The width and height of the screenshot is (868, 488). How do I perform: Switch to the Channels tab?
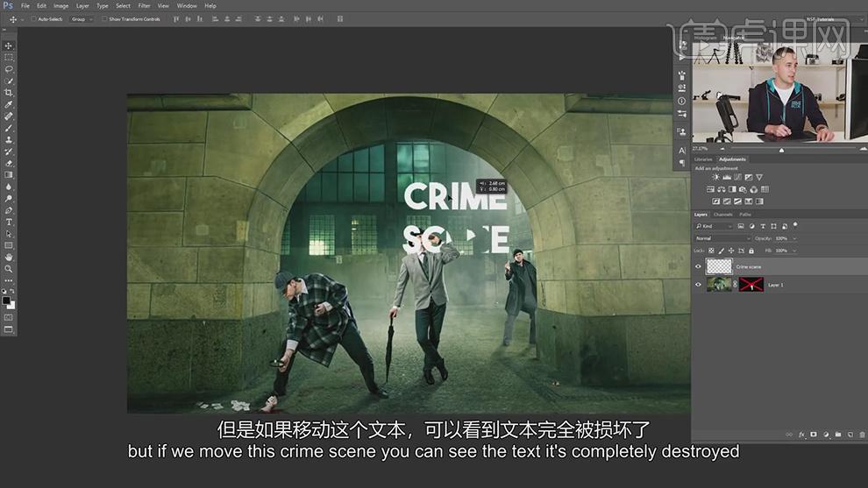point(723,214)
